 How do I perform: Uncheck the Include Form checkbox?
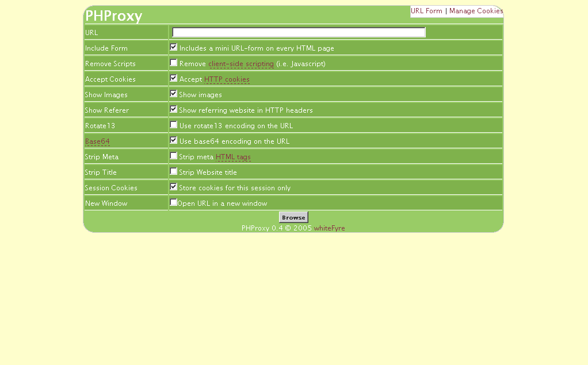pos(173,47)
